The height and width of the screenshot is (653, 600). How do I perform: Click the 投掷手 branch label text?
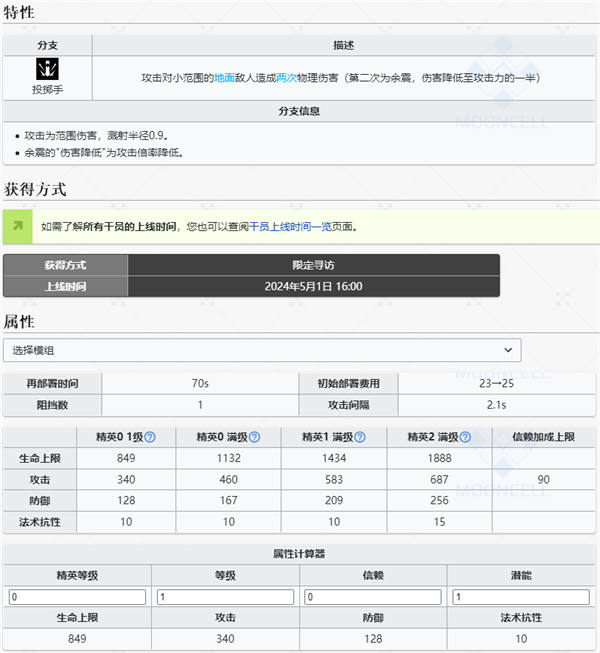tap(47, 90)
